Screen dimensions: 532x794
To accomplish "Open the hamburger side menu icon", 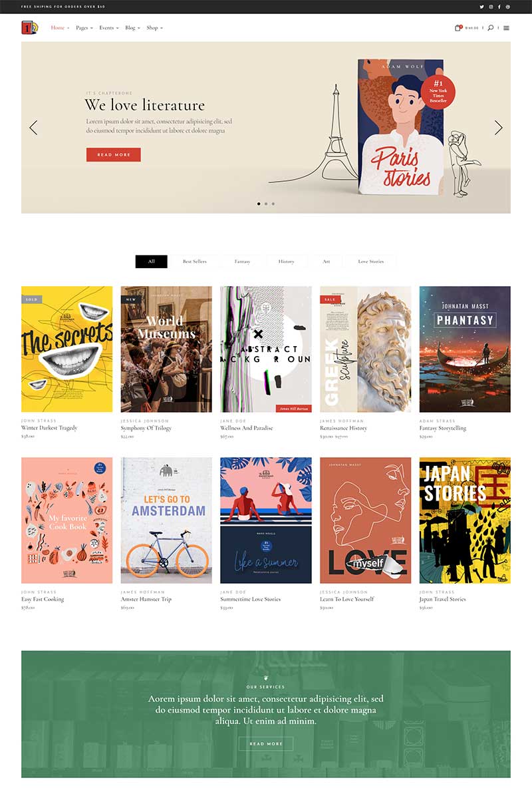I will point(506,28).
